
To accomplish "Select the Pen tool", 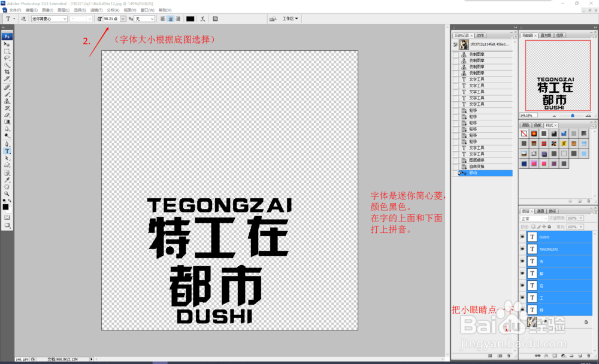I will (7, 144).
